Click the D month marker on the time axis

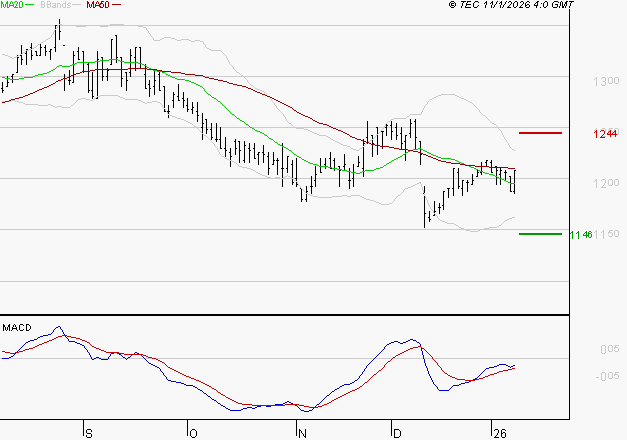397,434
